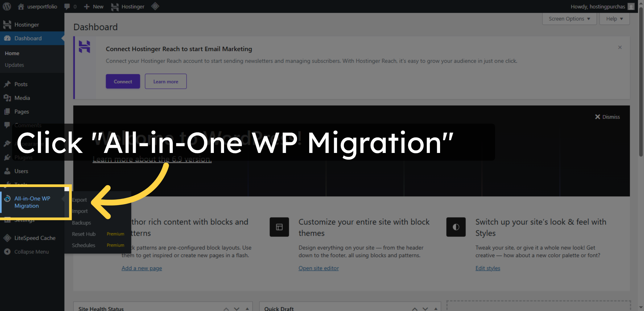Click the WordPress logo in the admin bar

coord(6,6)
